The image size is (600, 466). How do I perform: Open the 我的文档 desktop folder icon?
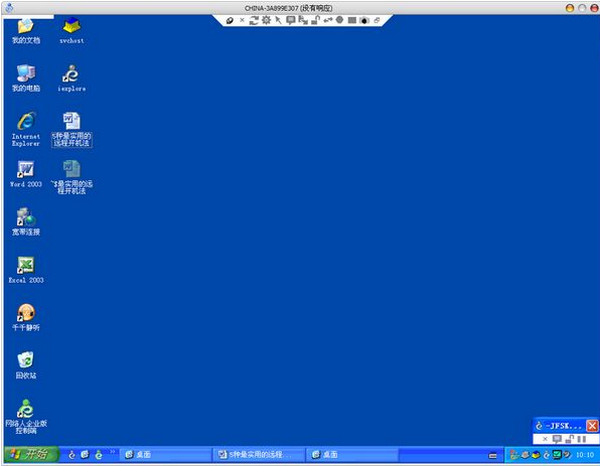26,31
